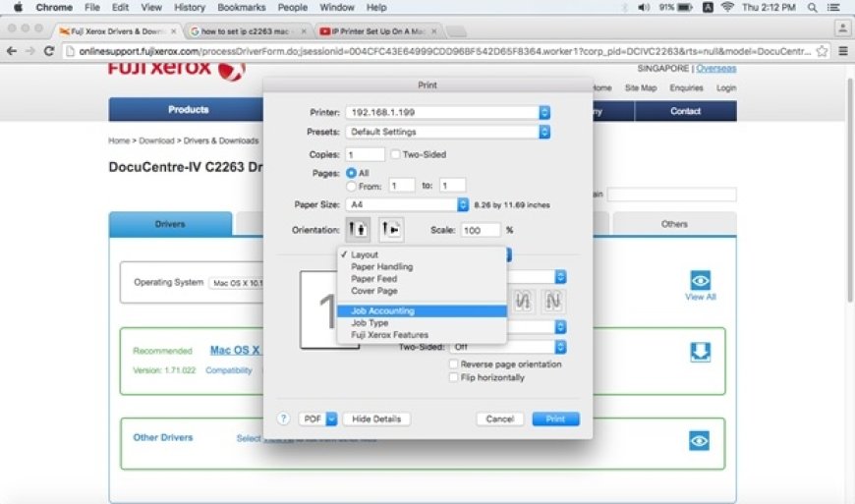The height and width of the screenshot is (504, 855).
Task: Select Layout menu entry
Action: tap(422, 254)
